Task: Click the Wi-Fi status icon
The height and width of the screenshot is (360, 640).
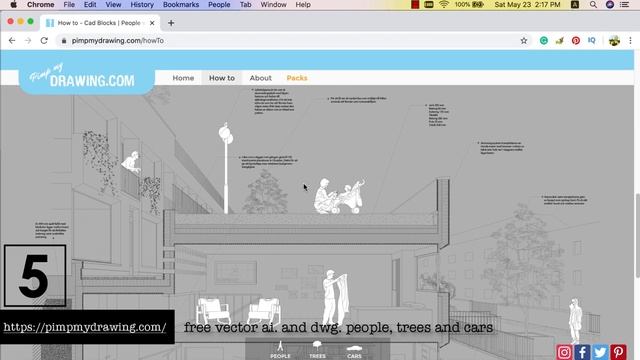Action: [x=444, y=4]
